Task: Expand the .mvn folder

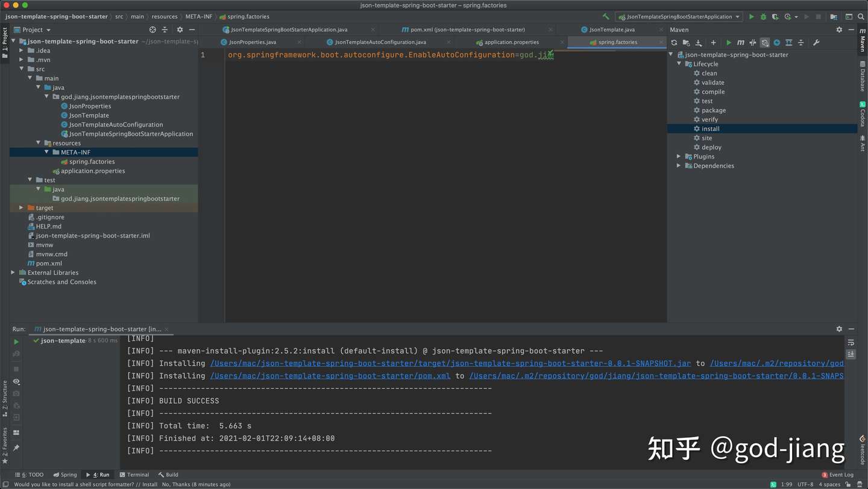Action: [22, 60]
